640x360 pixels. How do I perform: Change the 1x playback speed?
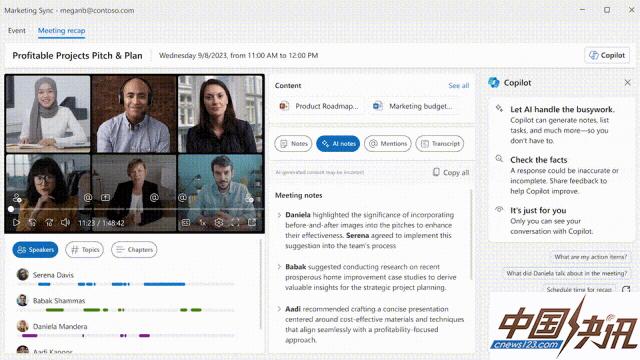[x=202, y=223]
